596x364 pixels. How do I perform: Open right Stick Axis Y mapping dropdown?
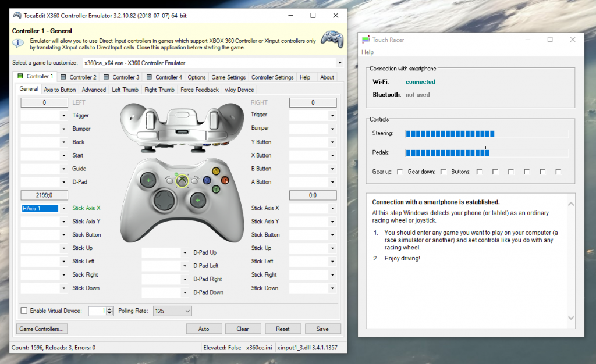pyautogui.click(x=332, y=222)
